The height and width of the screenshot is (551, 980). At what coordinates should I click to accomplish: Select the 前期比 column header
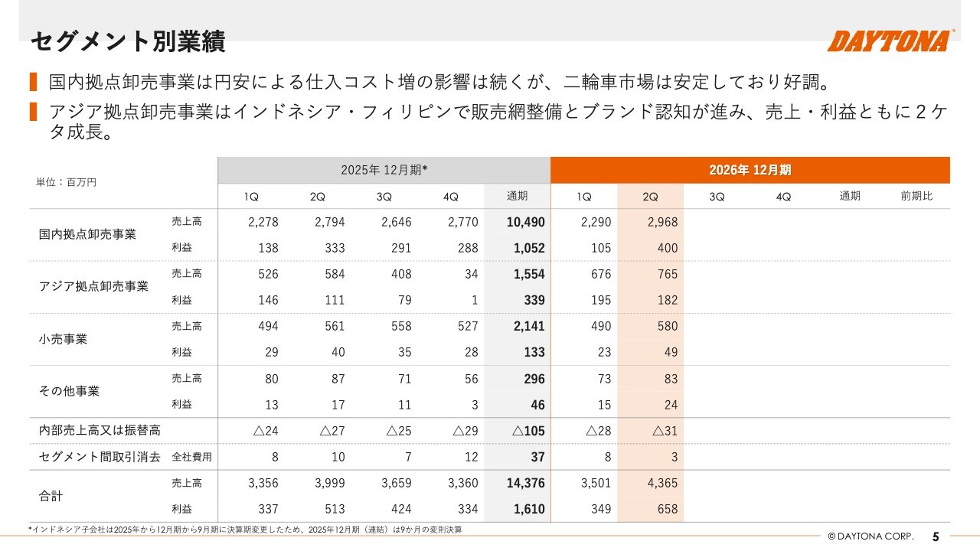coord(916,196)
